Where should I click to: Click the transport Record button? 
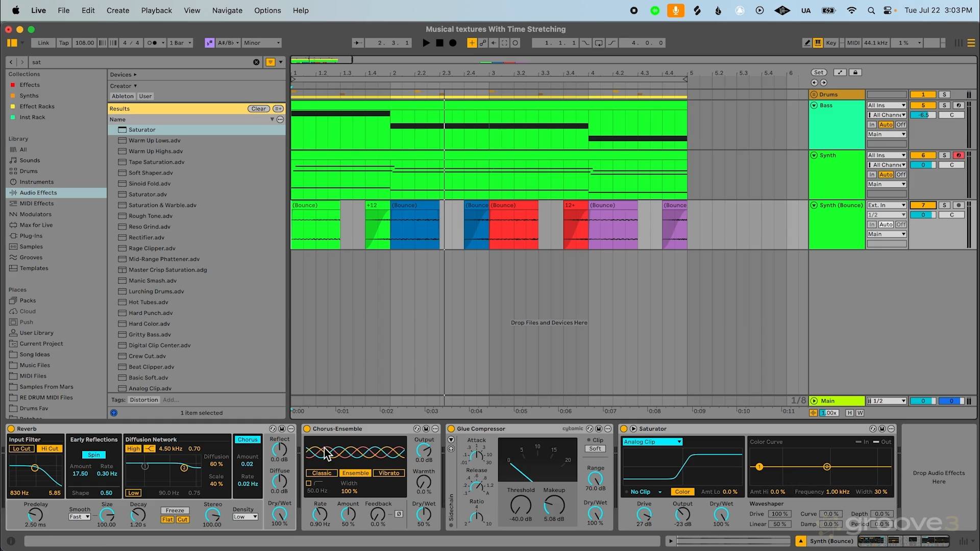(452, 43)
